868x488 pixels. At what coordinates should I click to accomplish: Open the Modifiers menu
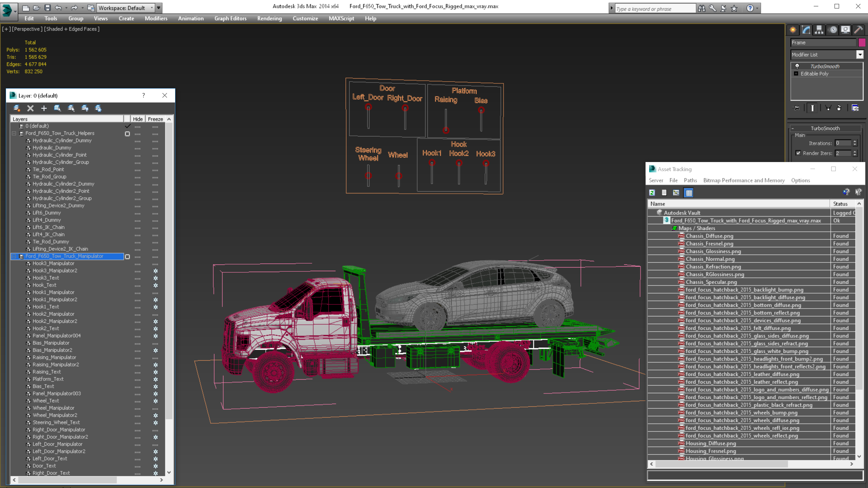tap(156, 18)
